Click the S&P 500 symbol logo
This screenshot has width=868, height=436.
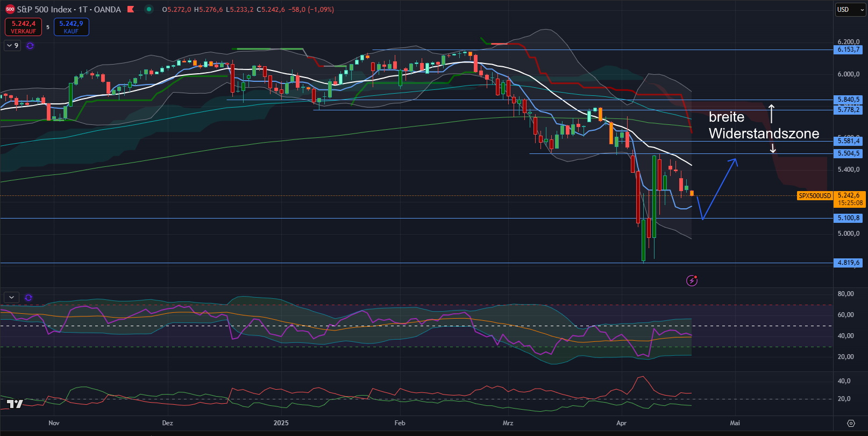pyautogui.click(x=10, y=9)
